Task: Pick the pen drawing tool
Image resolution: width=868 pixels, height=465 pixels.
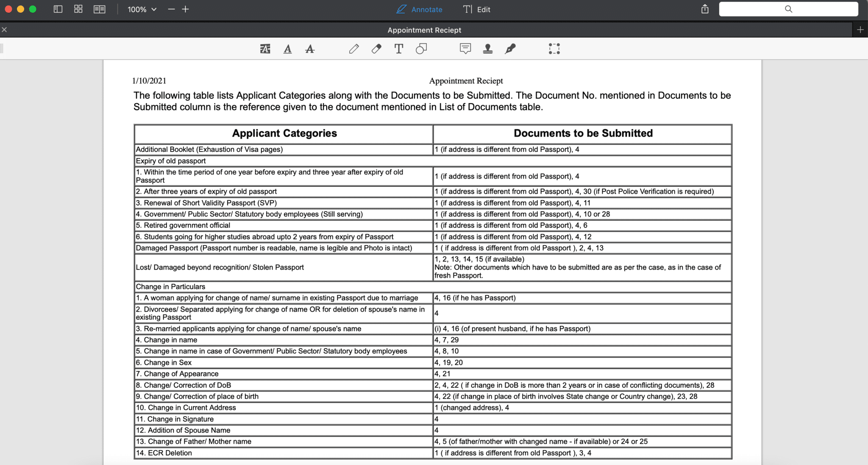Action: (354, 49)
